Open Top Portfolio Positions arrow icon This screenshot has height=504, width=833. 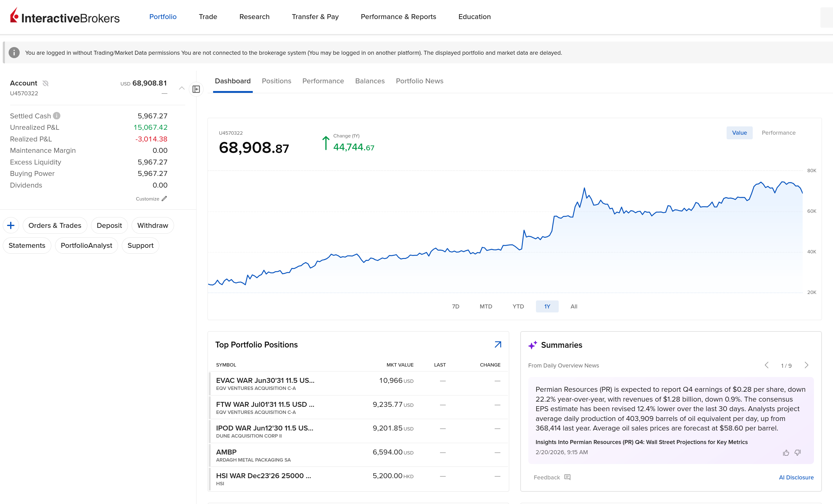498,344
